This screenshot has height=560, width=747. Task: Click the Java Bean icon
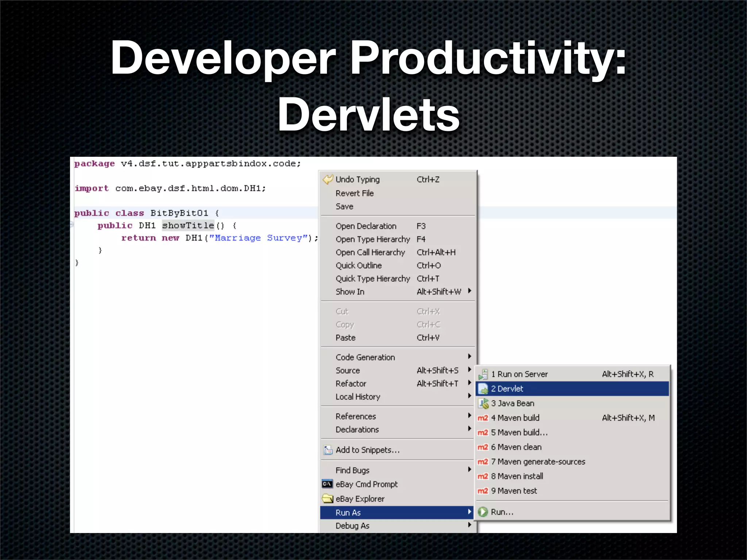[483, 403]
